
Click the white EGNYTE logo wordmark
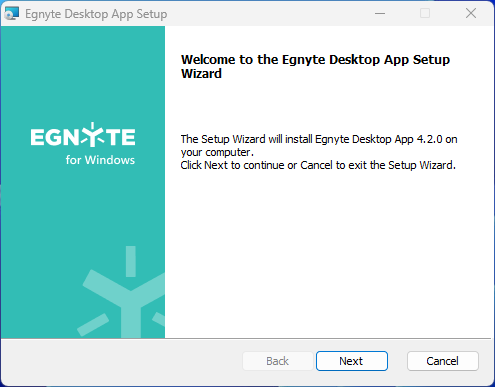click(x=83, y=135)
